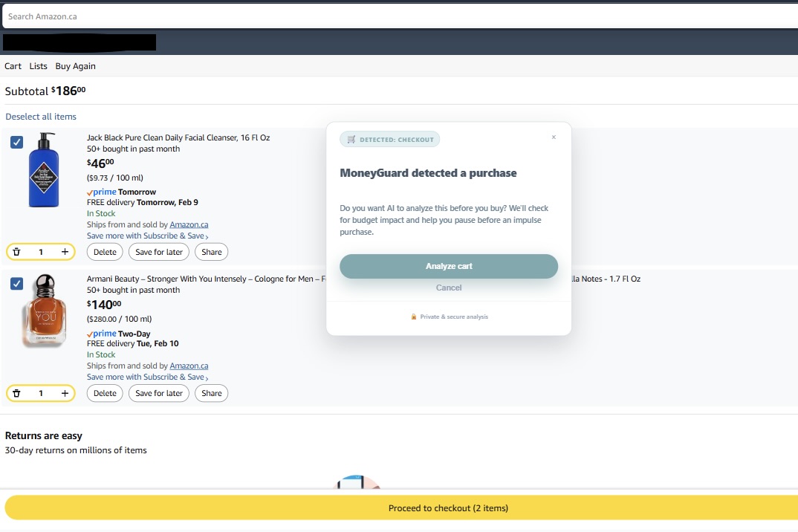Delete the Armani cologne item
Screen dimensions: 798x532
(105, 393)
